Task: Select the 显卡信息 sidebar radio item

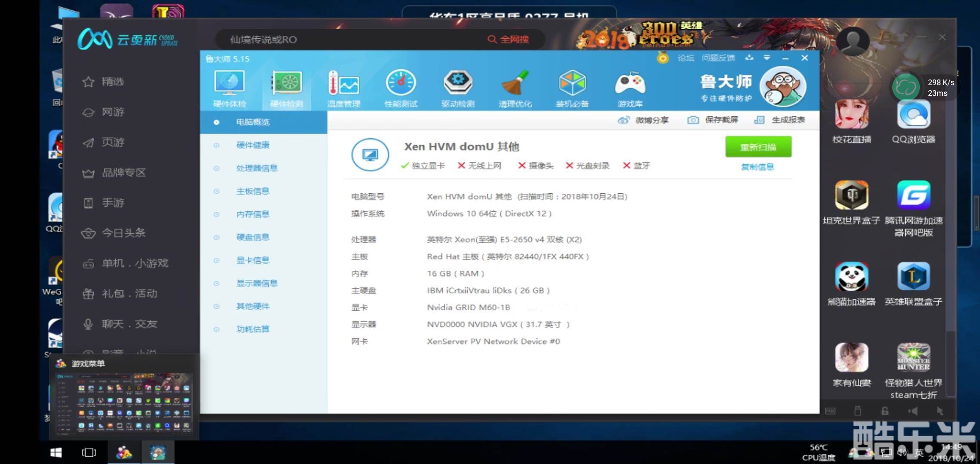Action: click(x=253, y=260)
